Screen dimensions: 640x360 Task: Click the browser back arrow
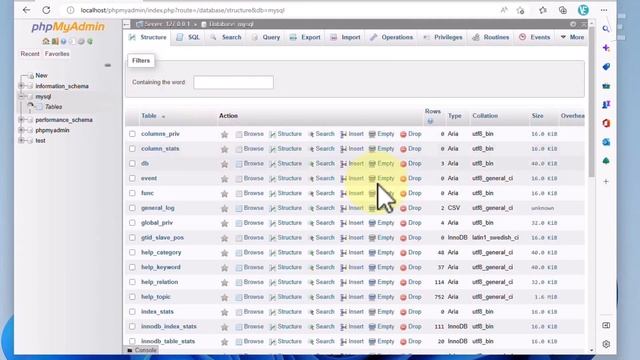27,10
